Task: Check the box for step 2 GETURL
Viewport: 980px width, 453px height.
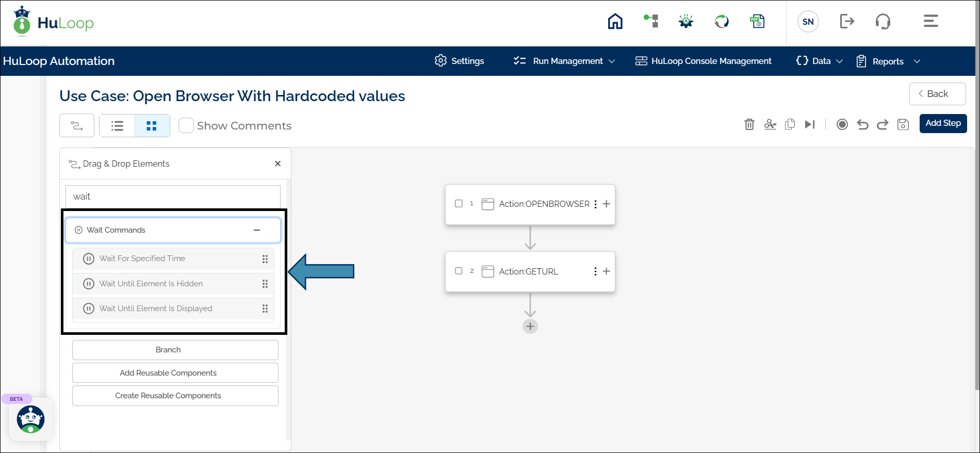Action: coord(459,271)
